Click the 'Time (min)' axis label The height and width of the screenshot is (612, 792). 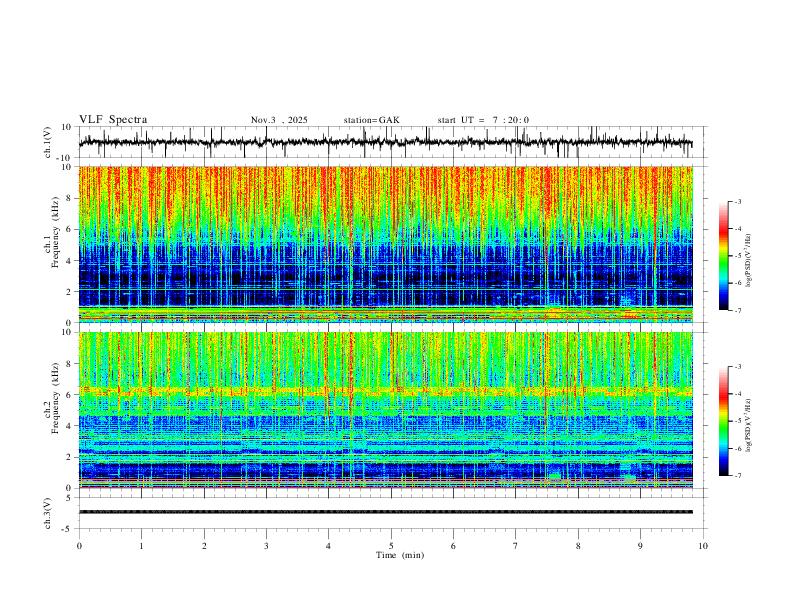pos(400,555)
